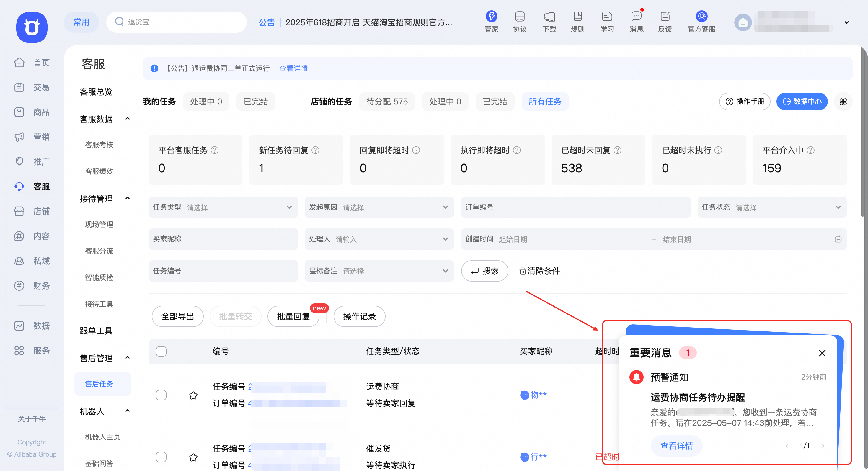Open the 处理人 dropdown

(x=379, y=239)
